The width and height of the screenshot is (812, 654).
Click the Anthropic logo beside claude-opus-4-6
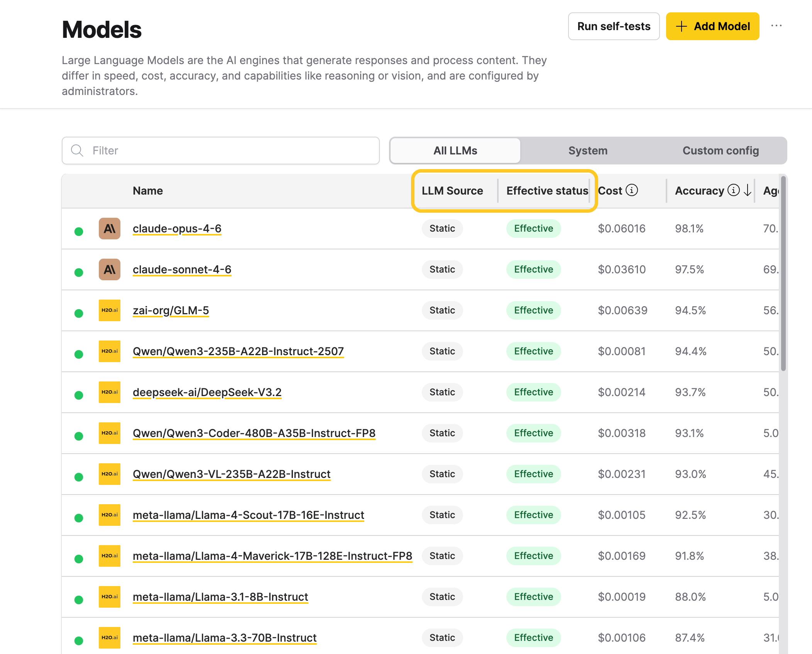click(110, 229)
